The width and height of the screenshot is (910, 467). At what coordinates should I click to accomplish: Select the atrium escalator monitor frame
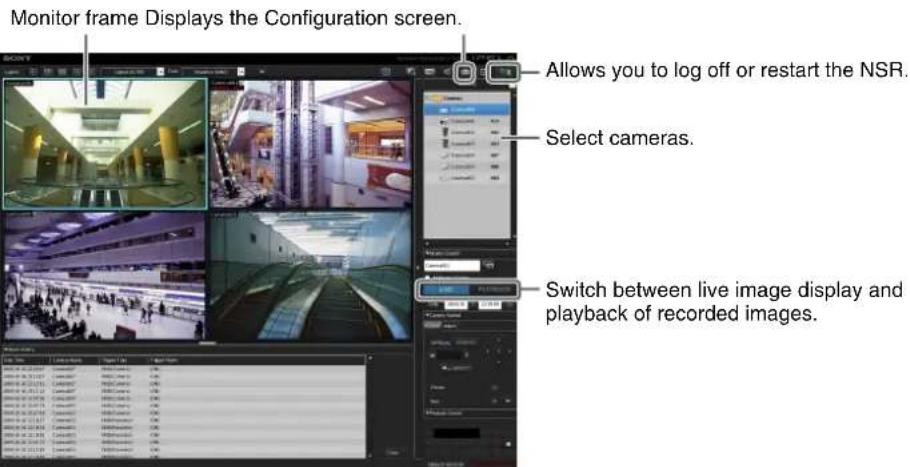[310, 143]
